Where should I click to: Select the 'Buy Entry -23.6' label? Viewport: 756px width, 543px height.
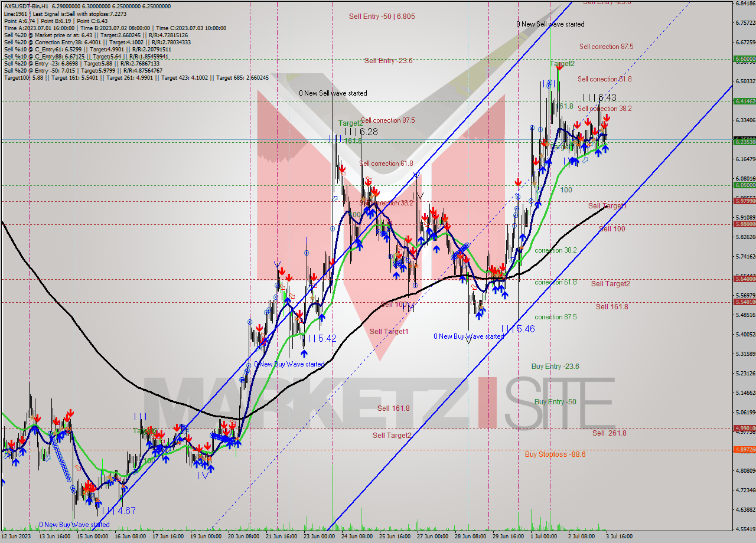click(555, 367)
